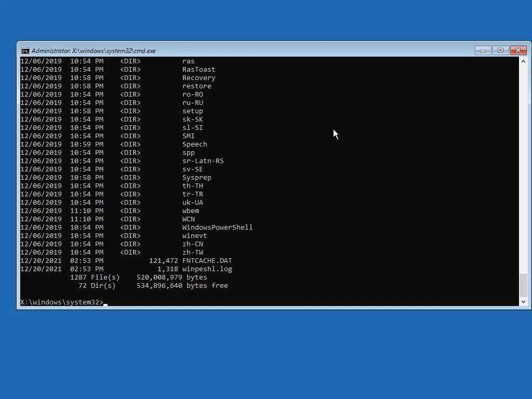532x399 pixels.
Task: Click the 'WindowsPowerShell' directory name
Action: click(218, 228)
